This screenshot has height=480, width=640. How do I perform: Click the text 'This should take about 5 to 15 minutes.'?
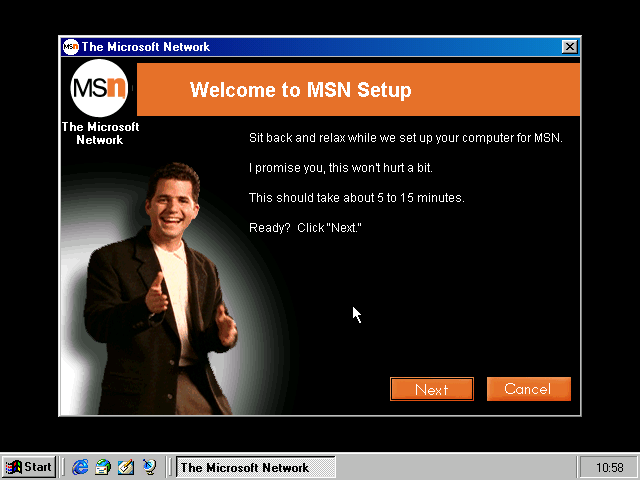357,198
